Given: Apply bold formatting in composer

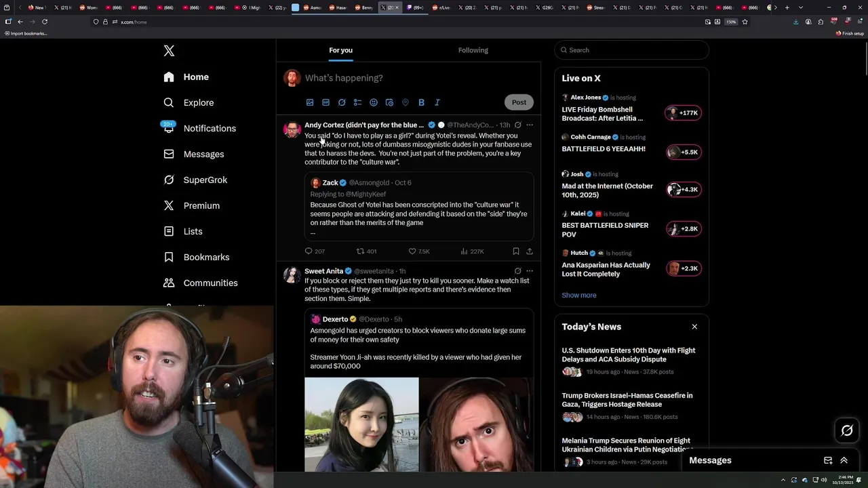Looking at the screenshot, I should point(421,102).
